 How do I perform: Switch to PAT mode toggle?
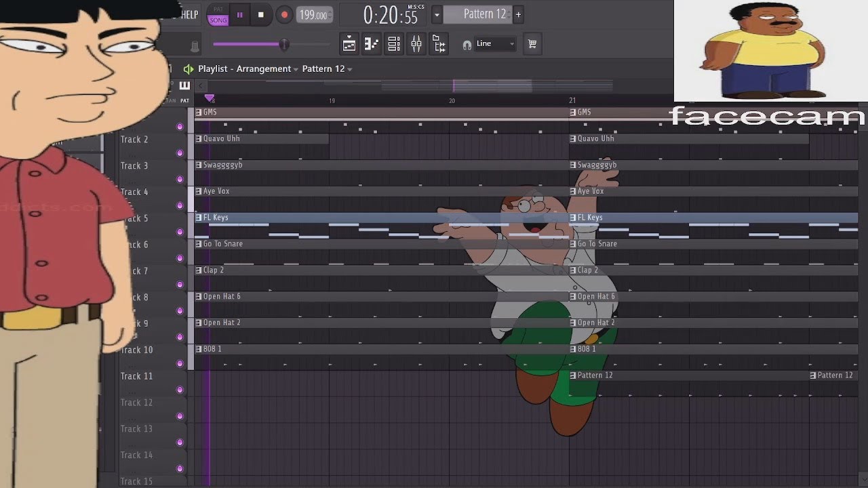point(218,9)
